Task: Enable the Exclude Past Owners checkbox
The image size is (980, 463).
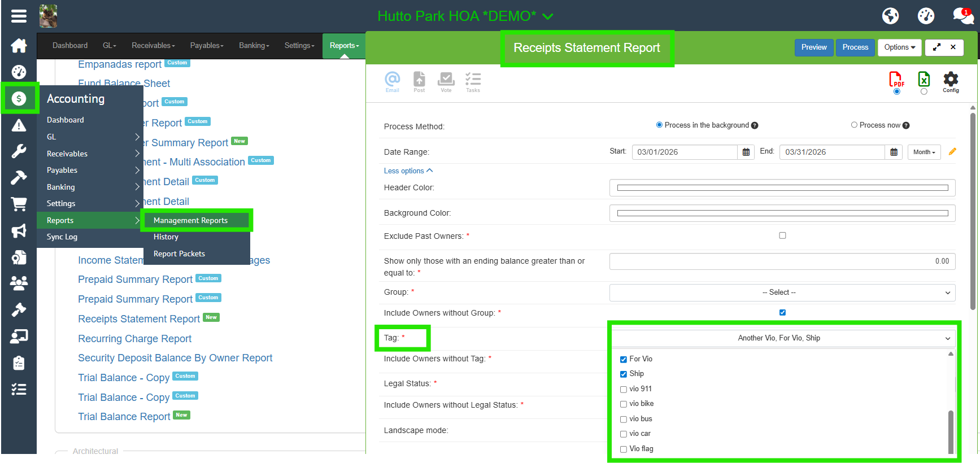Action: pos(782,235)
